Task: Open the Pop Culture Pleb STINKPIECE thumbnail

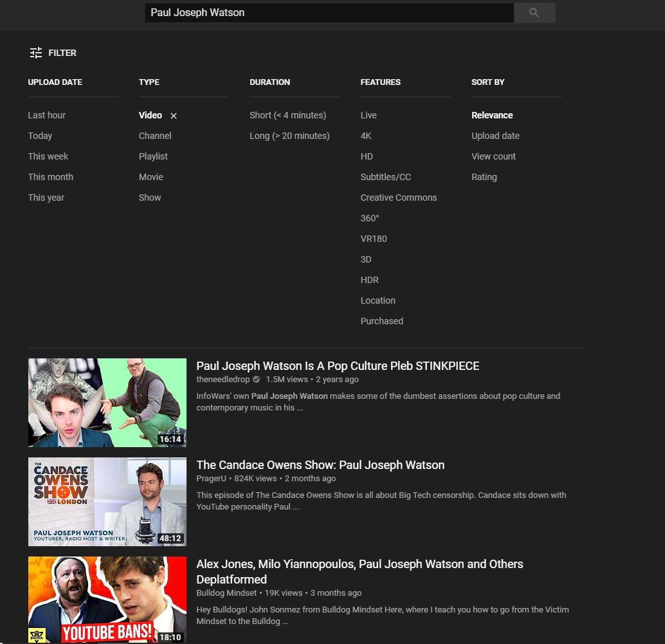Action: [107, 403]
